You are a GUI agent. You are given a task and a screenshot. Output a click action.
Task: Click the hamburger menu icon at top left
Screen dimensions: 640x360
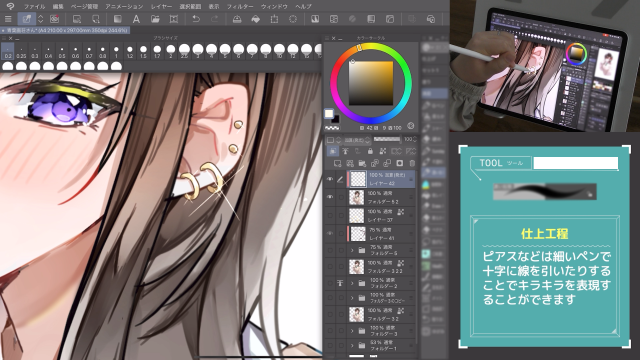pos(8,19)
